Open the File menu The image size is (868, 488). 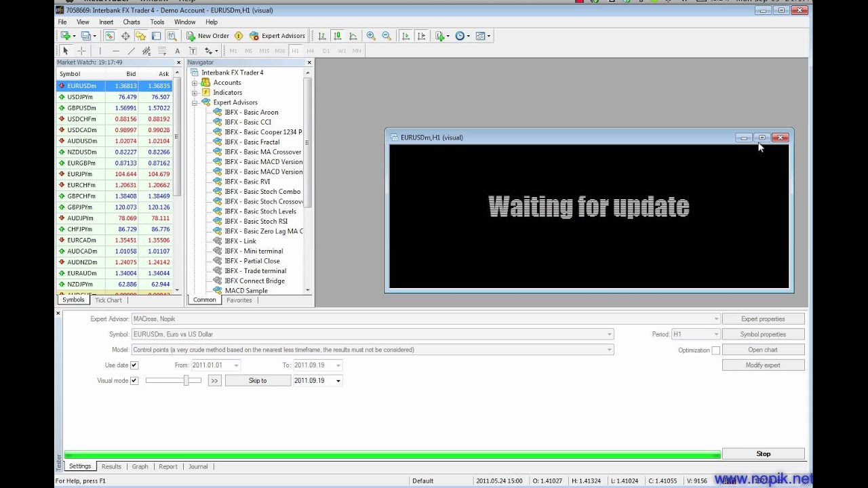(62, 22)
